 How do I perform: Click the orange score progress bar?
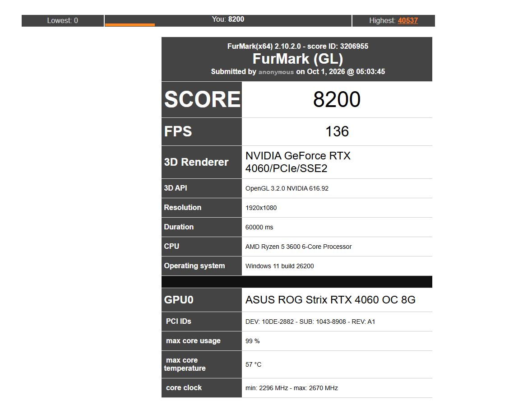pyautogui.click(x=130, y=25)
